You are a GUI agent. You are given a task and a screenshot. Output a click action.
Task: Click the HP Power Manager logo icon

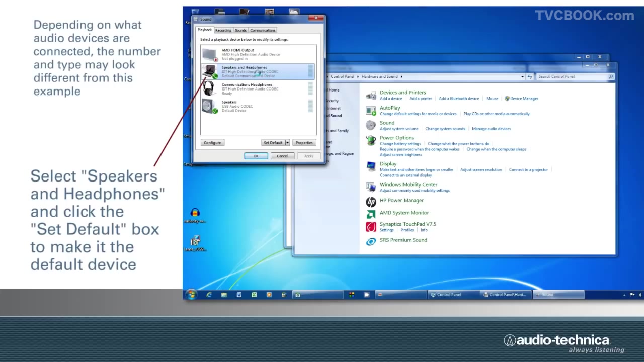tap(371, 202)
